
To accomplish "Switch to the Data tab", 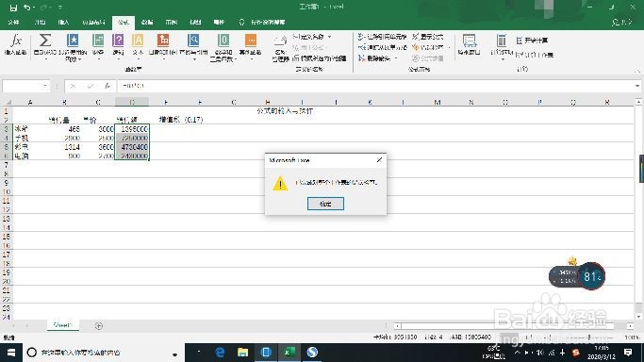I will [147, 23].
